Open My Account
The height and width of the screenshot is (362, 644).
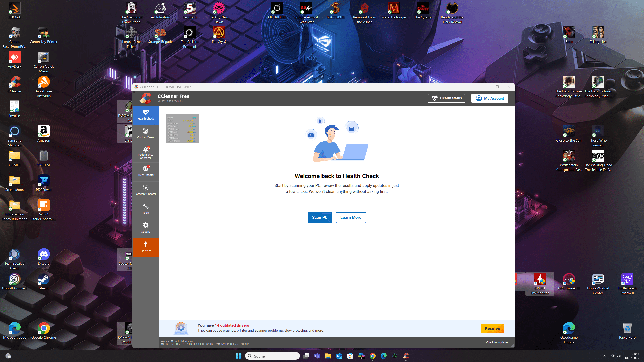point(490,98)
